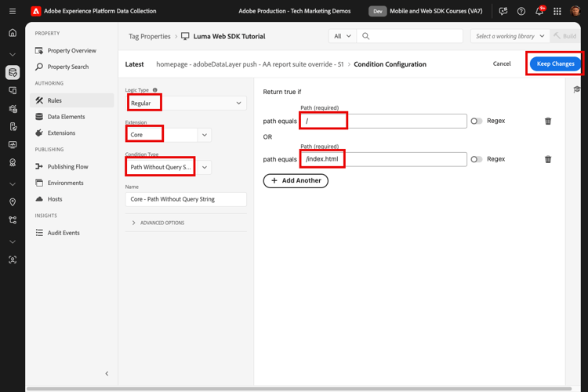588x392 pixels.
Task: Open the graduation cap learning panel
Action: (577, 89)
